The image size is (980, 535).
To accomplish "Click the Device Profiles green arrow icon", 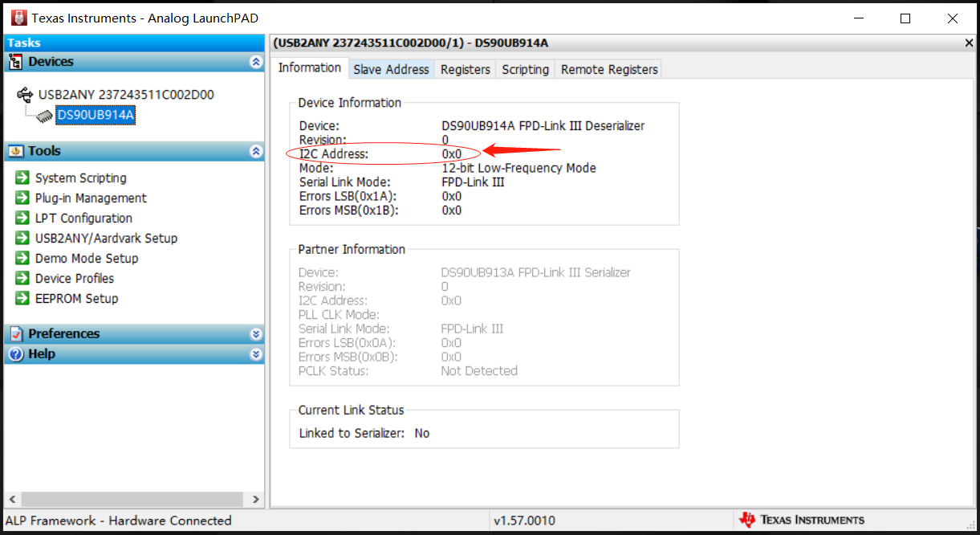I will 22,278.
